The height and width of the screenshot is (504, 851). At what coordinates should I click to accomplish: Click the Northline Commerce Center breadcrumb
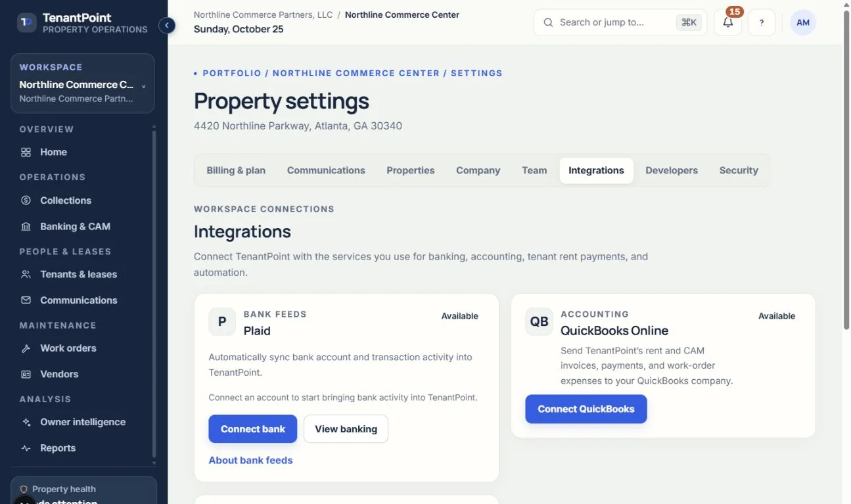[x=402, y=14]
